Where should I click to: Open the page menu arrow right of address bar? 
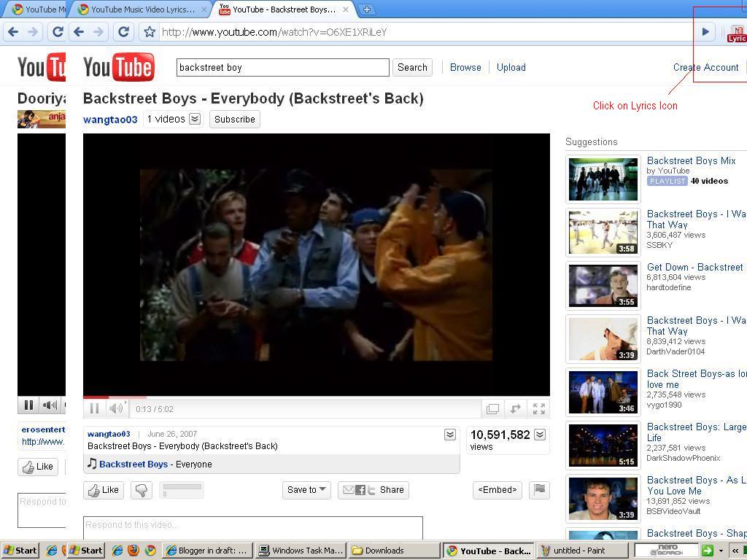(705, 32)
